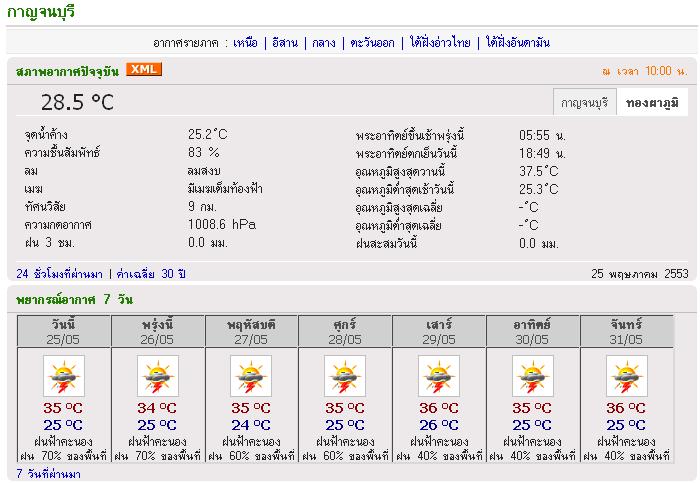Viewport: 700px width, 483px height.
Task: Click the weather icon for อาทิตย์ 30/05
Action: (x=533, y=377)
